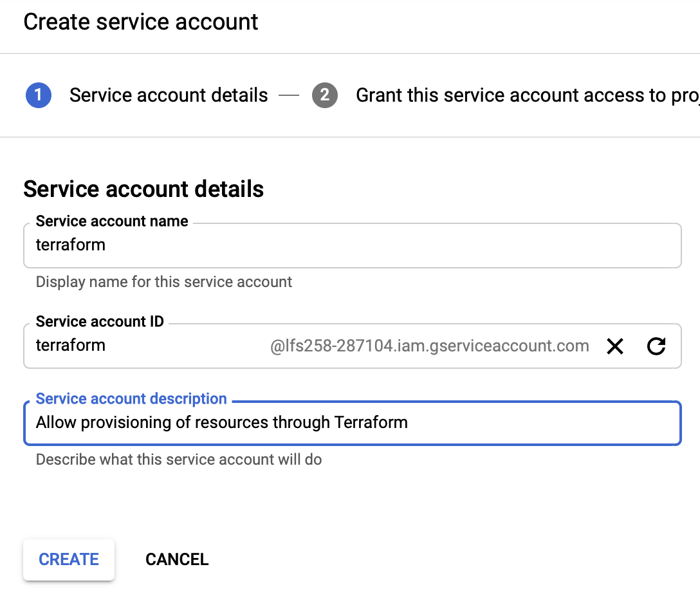The height and width of the screenshot is (596, 700).
Task: Focus the Service account description field
Action: click(352, 423)
